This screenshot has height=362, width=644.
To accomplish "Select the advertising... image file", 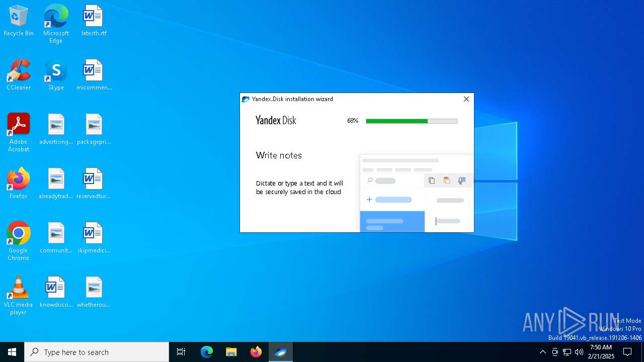I will 56,130.
